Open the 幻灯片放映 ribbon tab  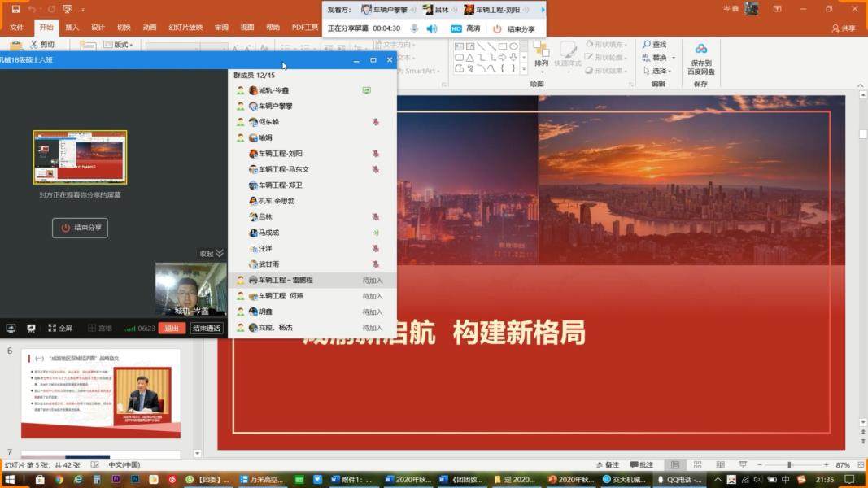pyautogui.click(x=185, y=27)
